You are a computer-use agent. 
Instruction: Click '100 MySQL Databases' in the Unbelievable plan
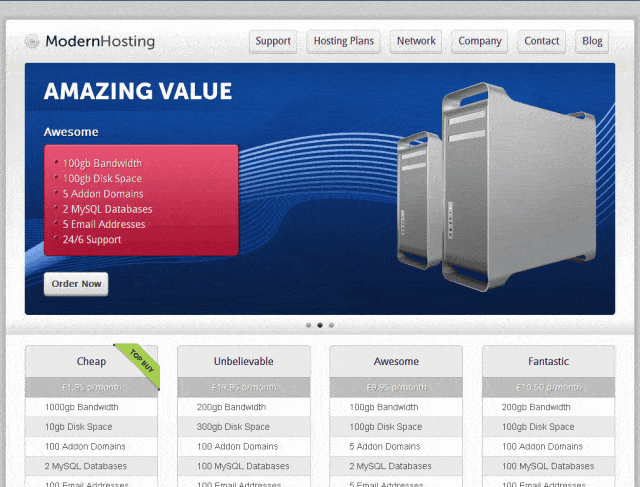click(243, 466)
